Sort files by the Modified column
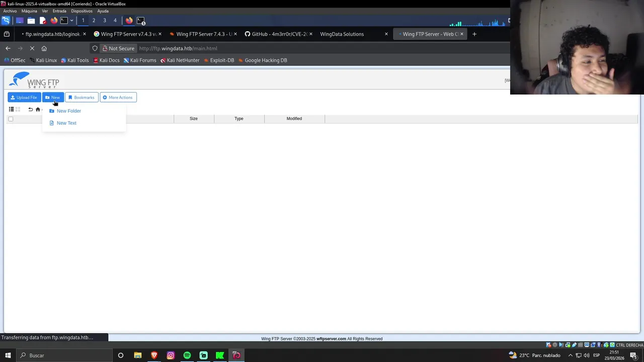This screenshot has width=644, height=362. click(294, 119)
